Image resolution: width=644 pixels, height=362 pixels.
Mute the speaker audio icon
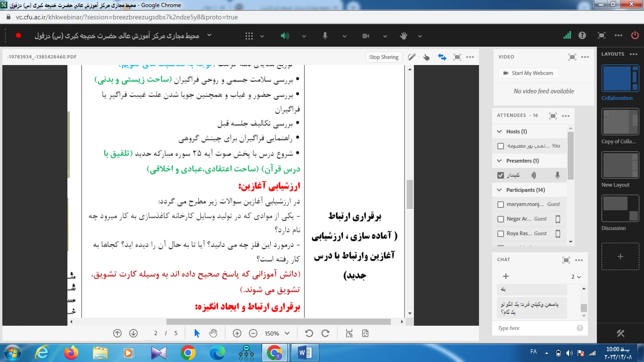285,36
